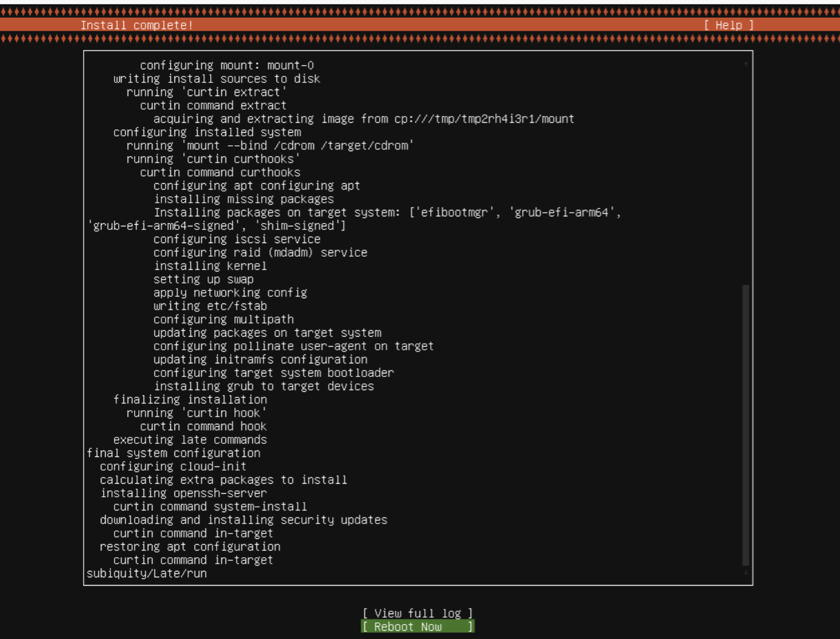Click 'curtin command system-install' line

(210, 506)
